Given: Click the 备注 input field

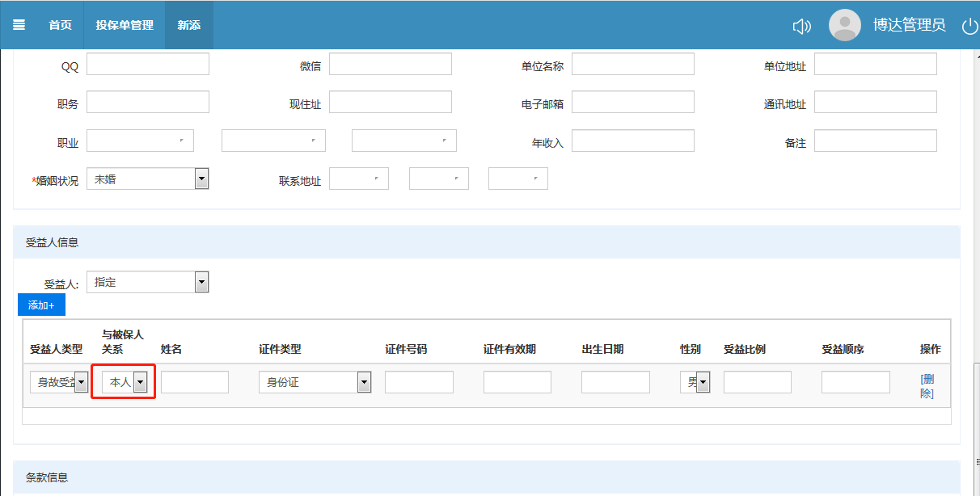Looking at the screenshot, I should tap(876, 141).
